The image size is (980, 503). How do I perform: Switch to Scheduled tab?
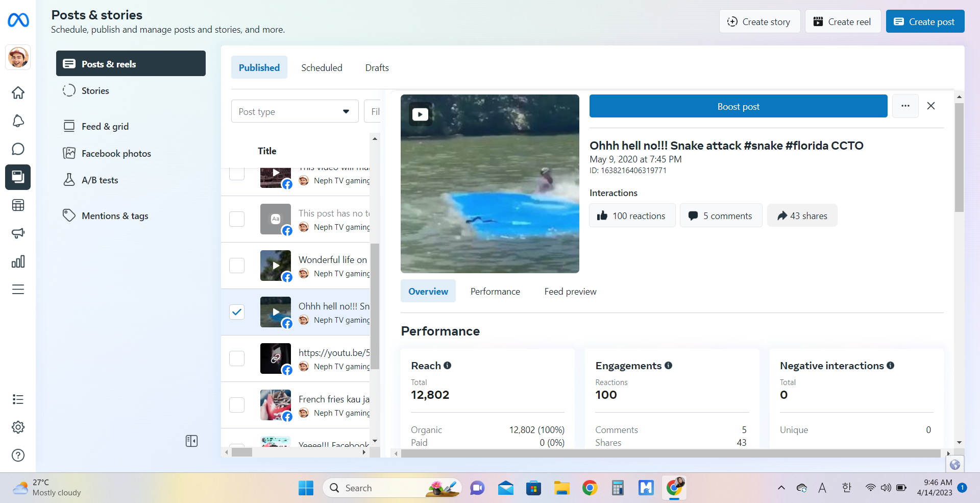coord(322,67)
